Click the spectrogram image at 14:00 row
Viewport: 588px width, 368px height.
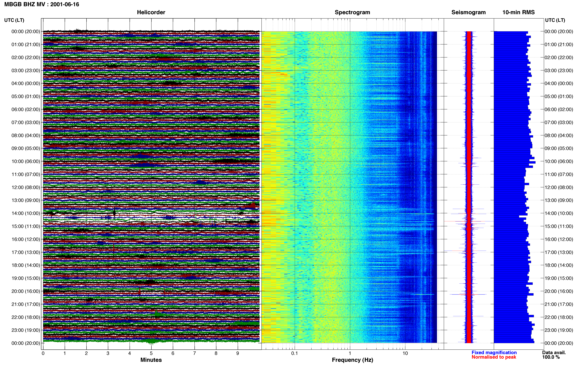pos(349,213)
